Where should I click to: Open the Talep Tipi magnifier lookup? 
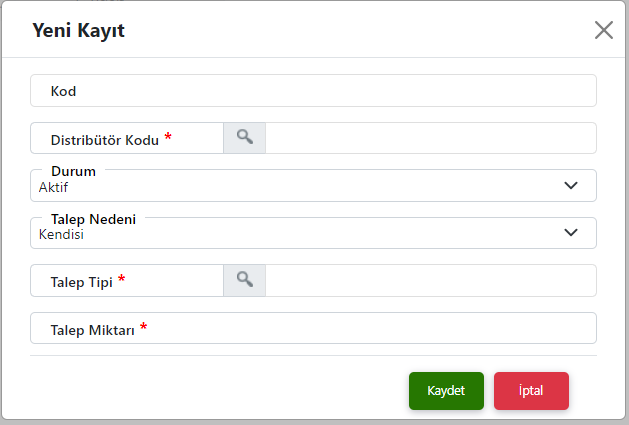pos(244,280)
